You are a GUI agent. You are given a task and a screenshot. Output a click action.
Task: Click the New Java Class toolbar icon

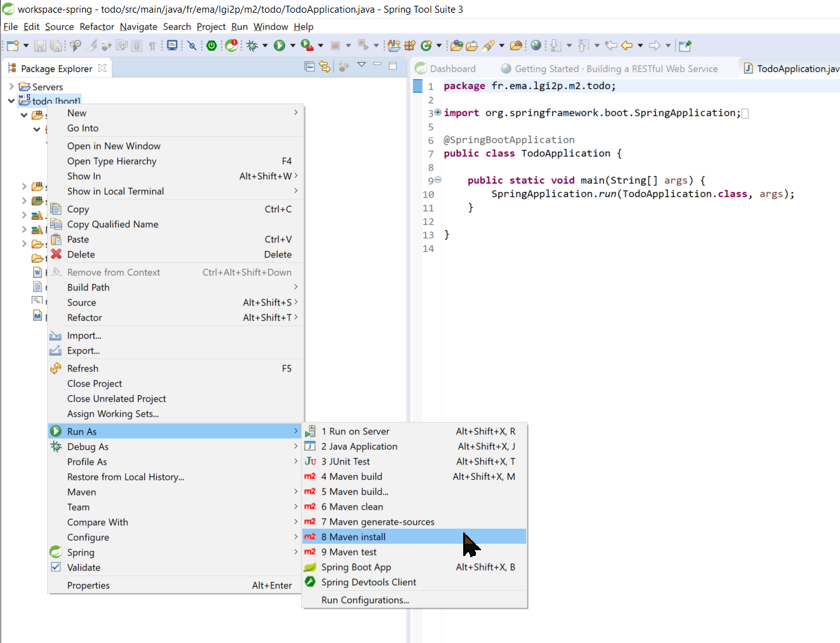426,46
